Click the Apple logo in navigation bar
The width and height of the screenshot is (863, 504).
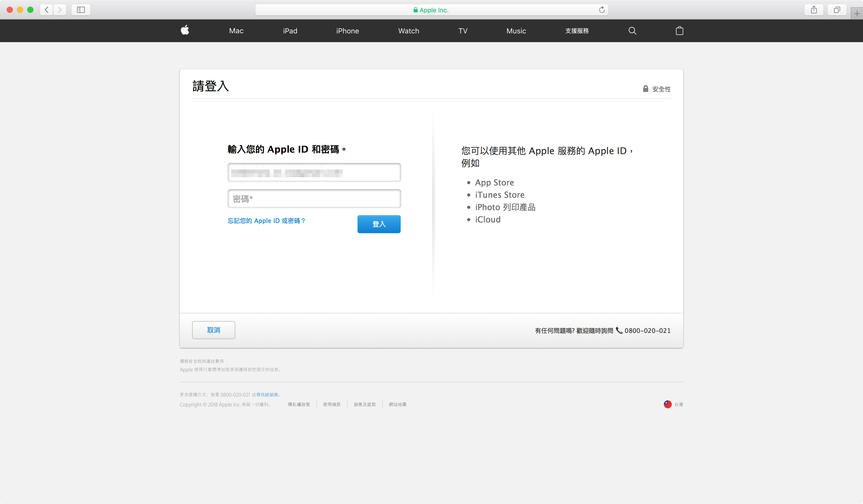pos(185,31)
